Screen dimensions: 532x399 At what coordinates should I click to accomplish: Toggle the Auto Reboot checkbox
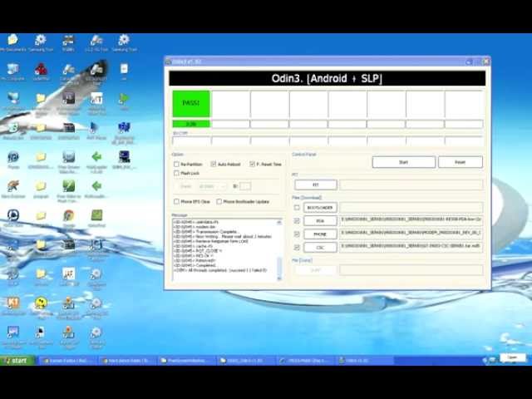(214, 165)
